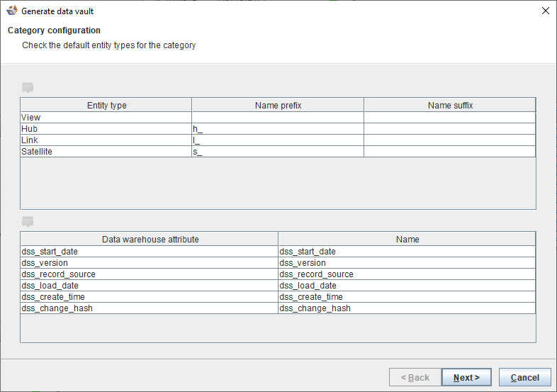Select the dss_record_source attribute row

click(149, 274)
